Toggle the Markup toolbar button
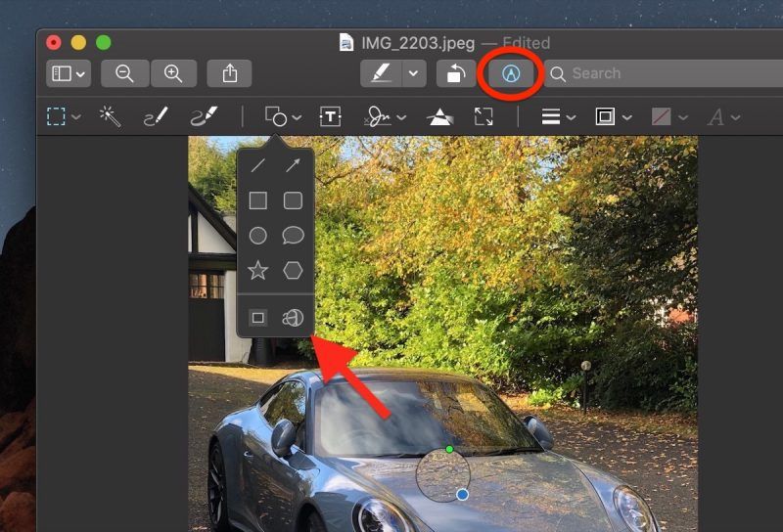 tap(510, 73)
